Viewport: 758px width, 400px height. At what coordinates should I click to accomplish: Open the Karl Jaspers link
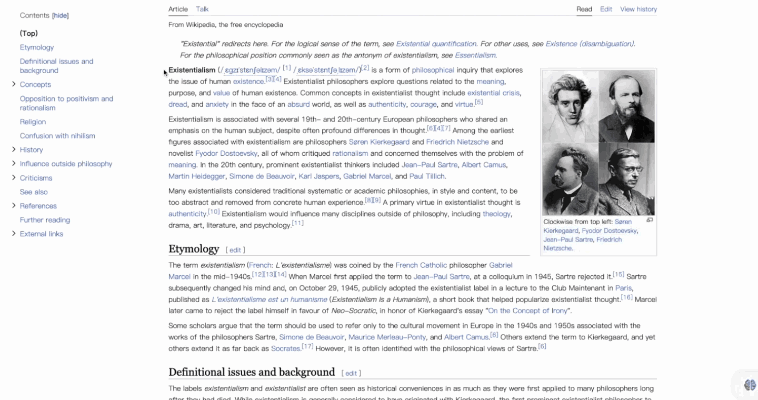click(319, 177)
